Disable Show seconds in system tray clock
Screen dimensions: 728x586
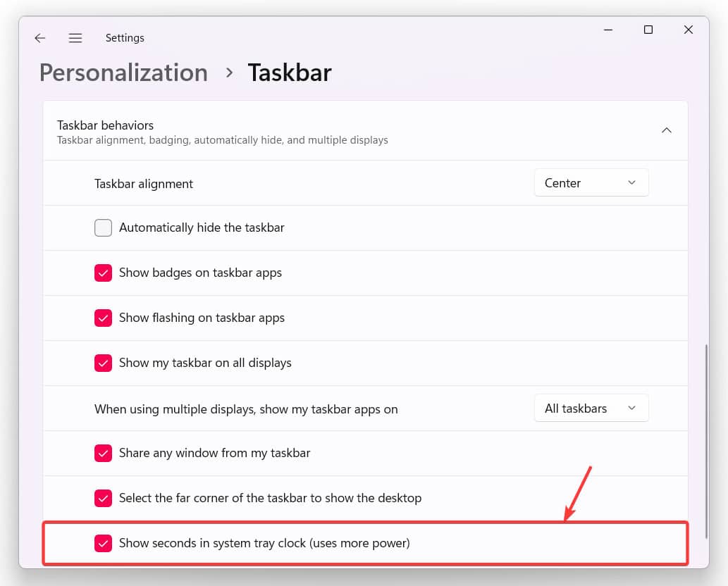click(104, 544)
